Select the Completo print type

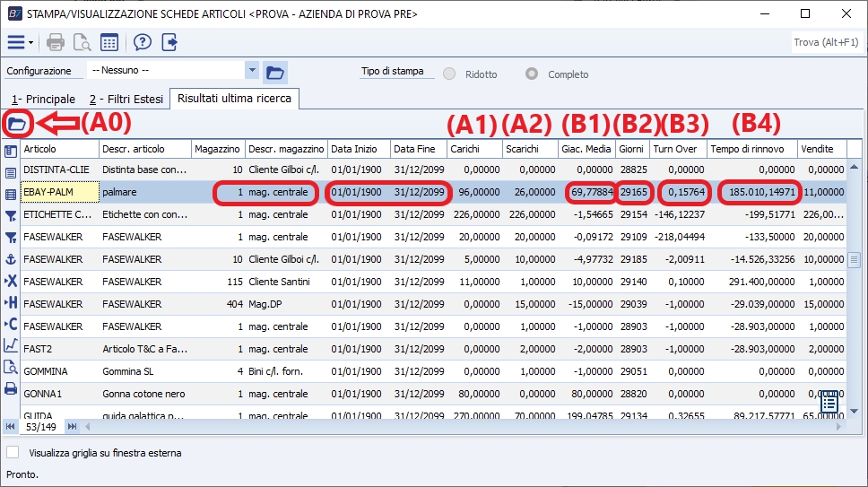pos(533,74)
